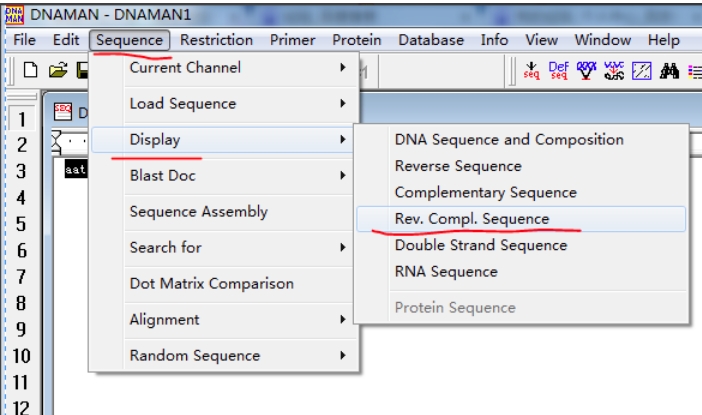Switch to channel 5

(21, 224)
